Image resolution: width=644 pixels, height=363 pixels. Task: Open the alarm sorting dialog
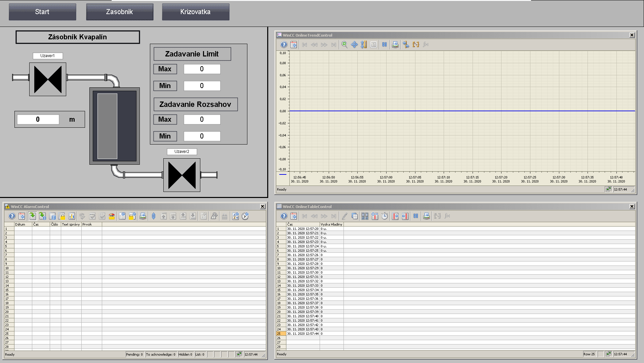click(x=236, y=216)
